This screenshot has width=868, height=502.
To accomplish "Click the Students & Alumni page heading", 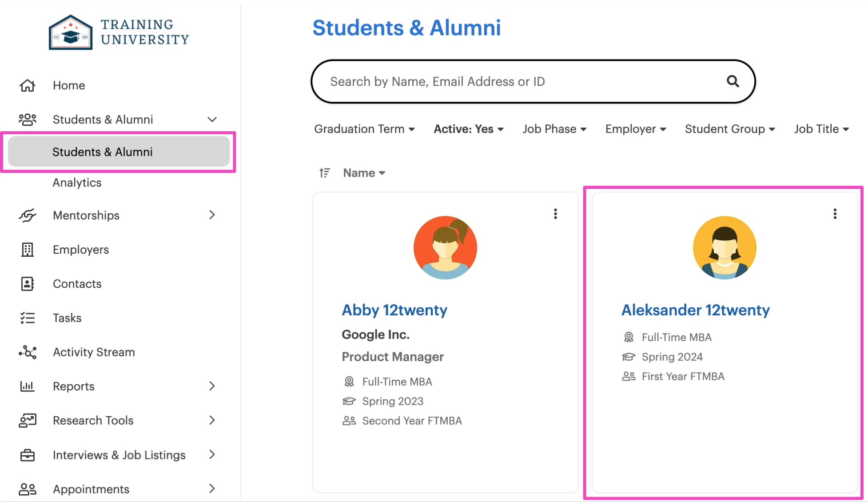I will tap(406, 28).
